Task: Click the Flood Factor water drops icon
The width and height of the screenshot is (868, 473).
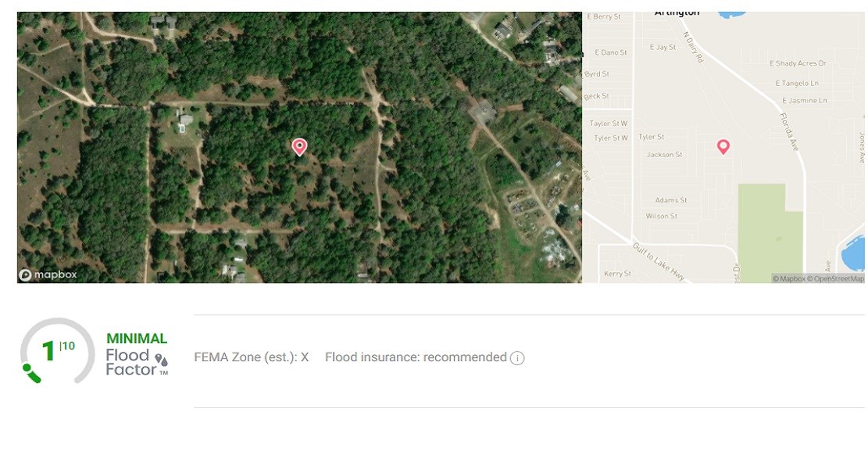Action: click(x=162, y=360)
